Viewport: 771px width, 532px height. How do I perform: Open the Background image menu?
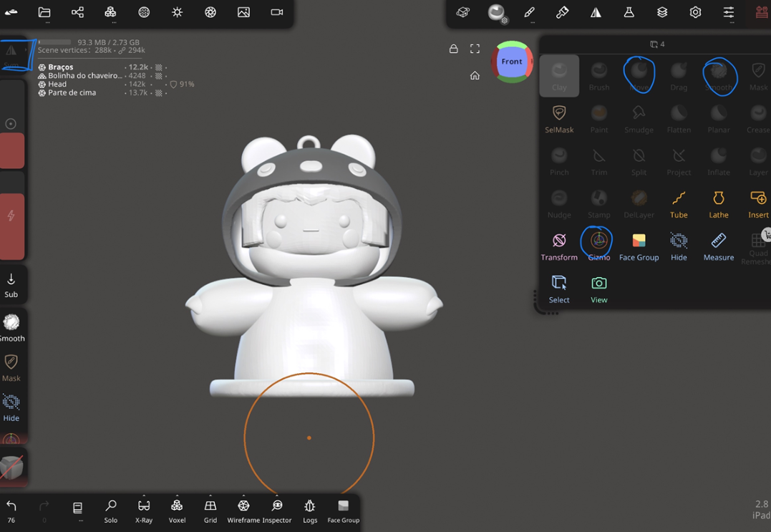243,12
